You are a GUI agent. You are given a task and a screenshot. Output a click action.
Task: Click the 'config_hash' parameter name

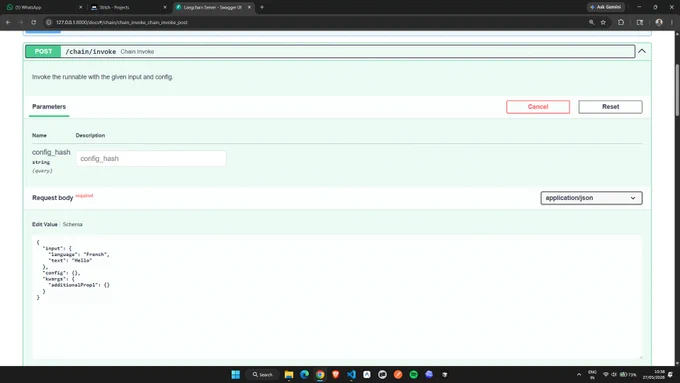pos(51,152)
